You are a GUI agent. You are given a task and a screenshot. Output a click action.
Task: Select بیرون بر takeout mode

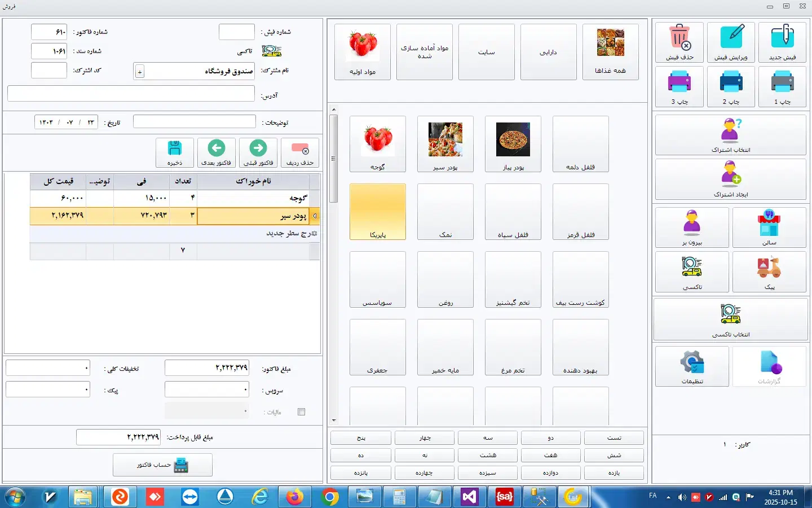692,227
